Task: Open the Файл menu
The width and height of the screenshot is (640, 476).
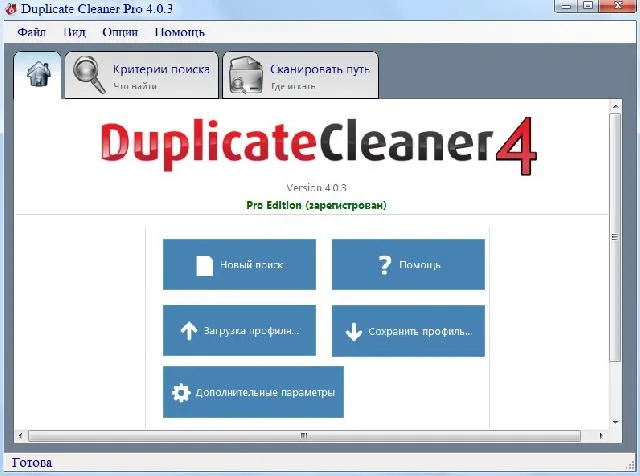Action: [x=31, y=32]
